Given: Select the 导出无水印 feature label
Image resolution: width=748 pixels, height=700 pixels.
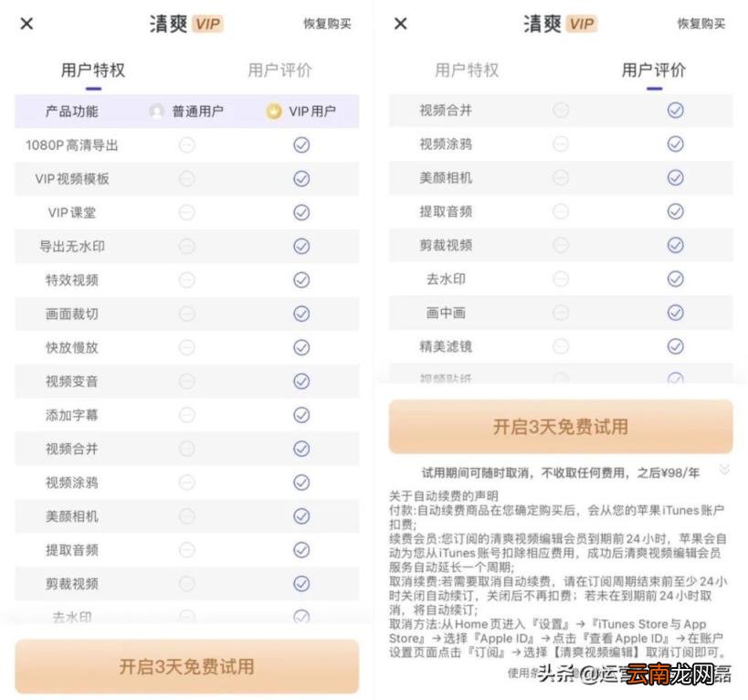Looking at the screenshot, I should click(x=71, y=247).
